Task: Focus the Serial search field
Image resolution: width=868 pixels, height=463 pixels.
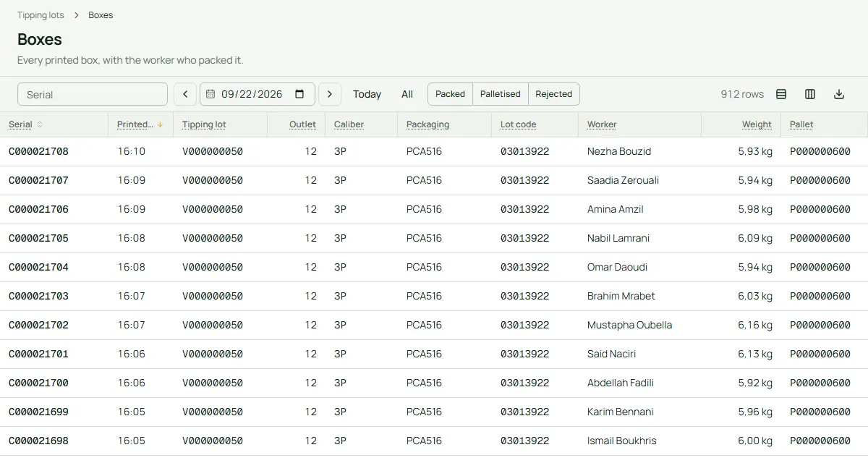Action: tap(93, 94)
